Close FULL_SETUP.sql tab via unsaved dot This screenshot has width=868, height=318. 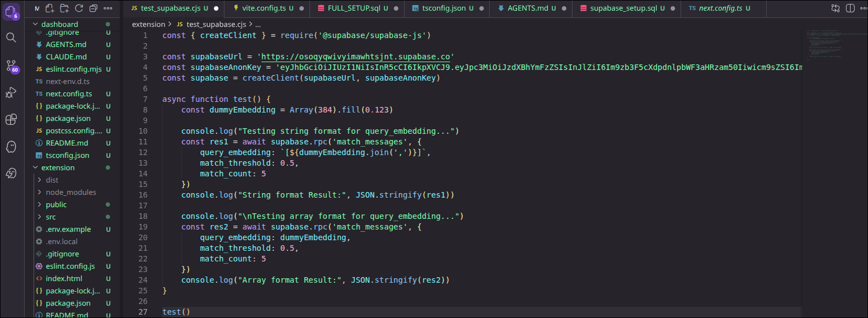coord(396,8)
